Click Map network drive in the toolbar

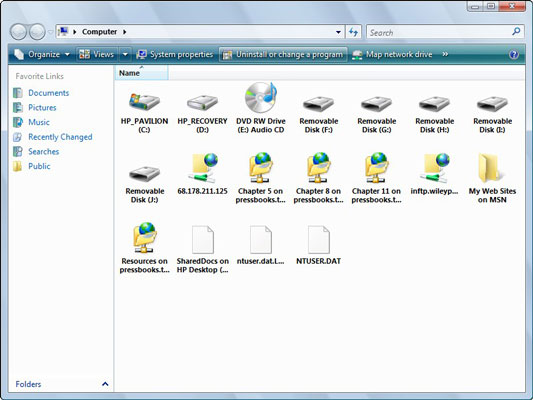pyautogui.click(x=392, y=54)
